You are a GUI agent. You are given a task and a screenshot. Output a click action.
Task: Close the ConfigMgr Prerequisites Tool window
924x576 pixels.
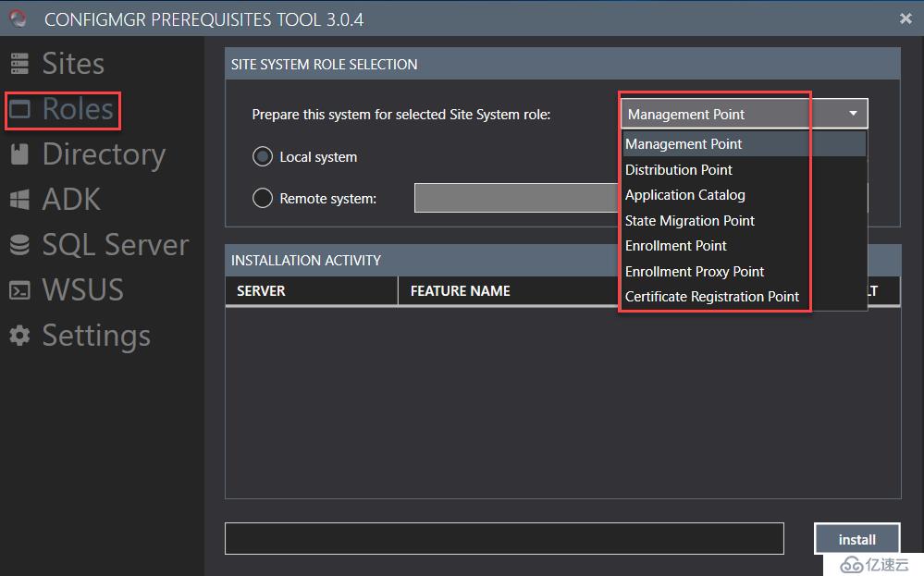click(906, 18)
